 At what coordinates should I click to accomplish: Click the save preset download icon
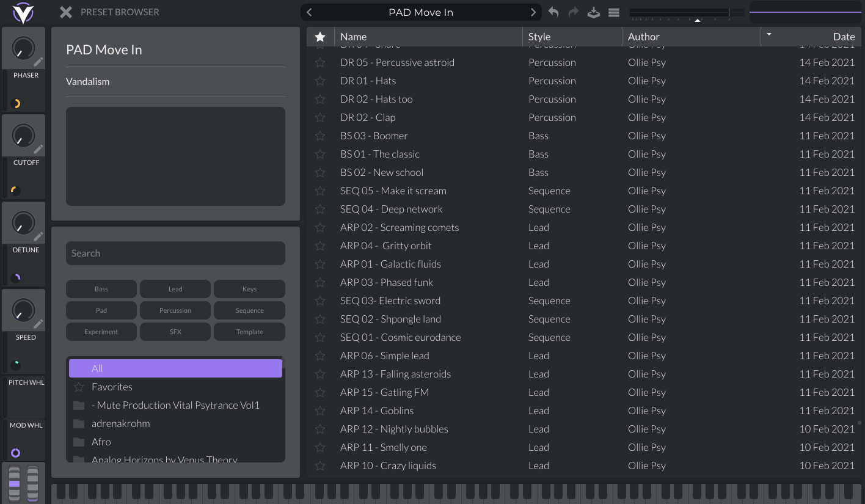[x=593, y=12]
